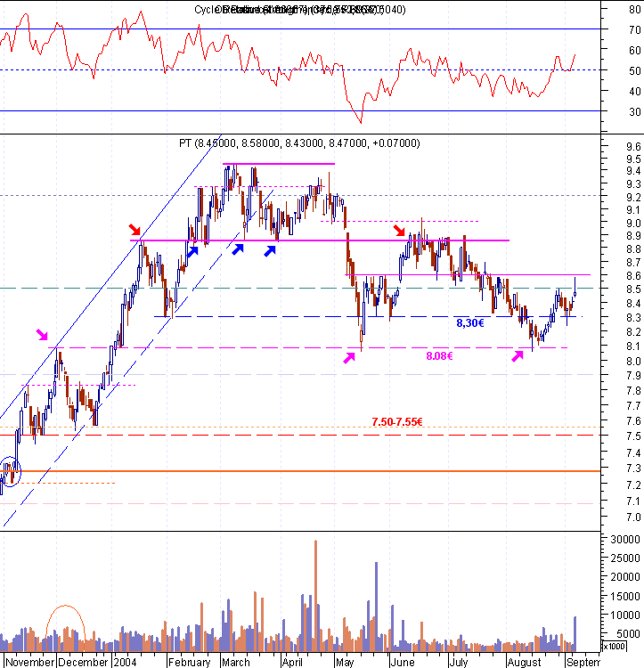The image size is (644, 668).
Task: Click the x1000 volume scale box
Action: (615, 647)
